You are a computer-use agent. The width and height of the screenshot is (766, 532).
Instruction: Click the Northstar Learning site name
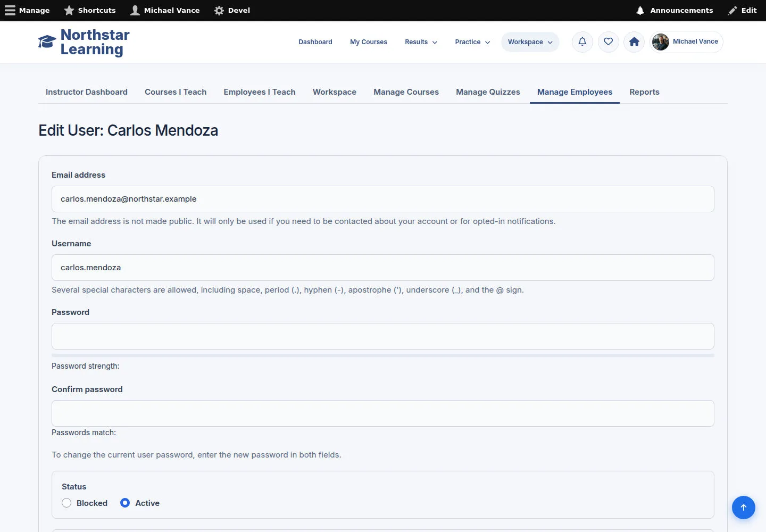pyautogui.click(x=95, y=42)
